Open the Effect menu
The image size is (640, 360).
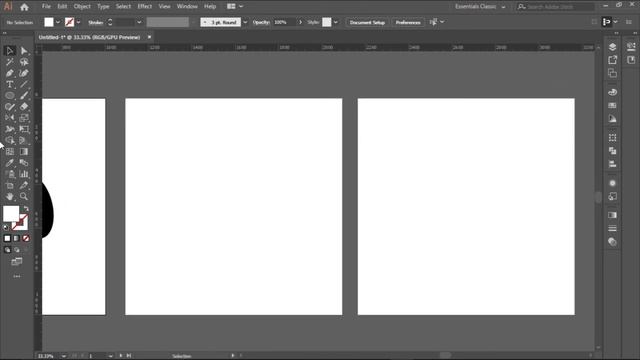144,7
